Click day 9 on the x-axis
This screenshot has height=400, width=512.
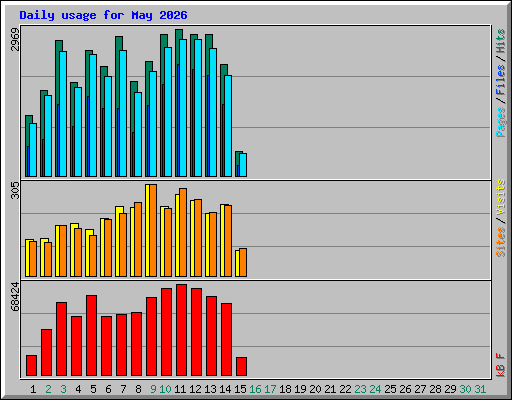point(153,389)
